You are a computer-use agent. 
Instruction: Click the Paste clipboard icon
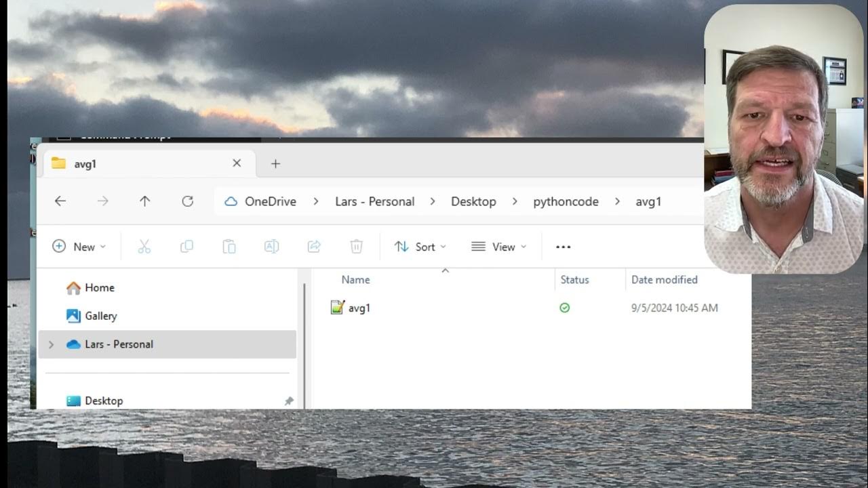[x=229, y=247]
